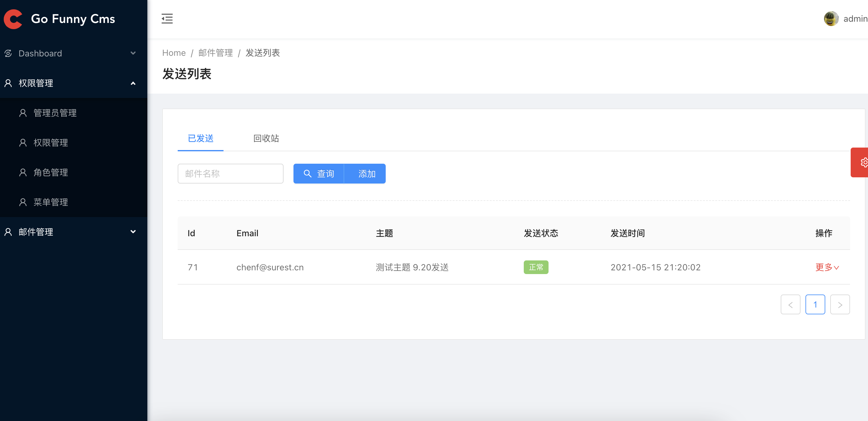Expand the Dashboard menu chevron
The width and height of the screenshot is (868, 421).
tap(133, 53)
